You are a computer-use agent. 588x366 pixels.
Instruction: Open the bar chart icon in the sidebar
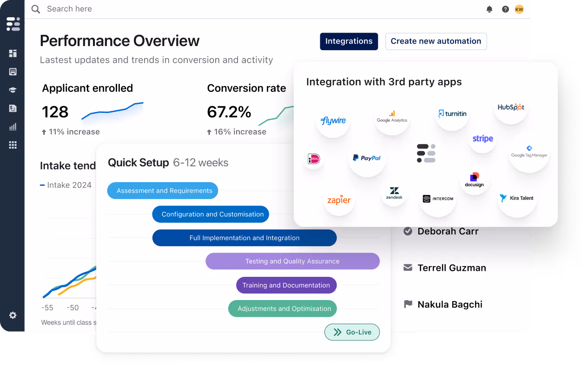pyautogui.click(x=13, y=126)
